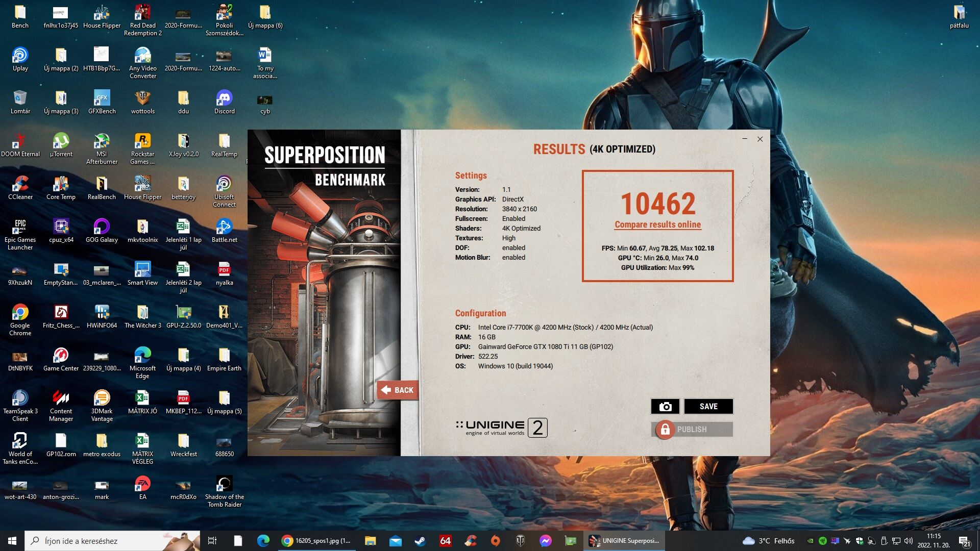
Task: Open the weather widget showing 3°C Felhős
Action: tap(769, 541)
